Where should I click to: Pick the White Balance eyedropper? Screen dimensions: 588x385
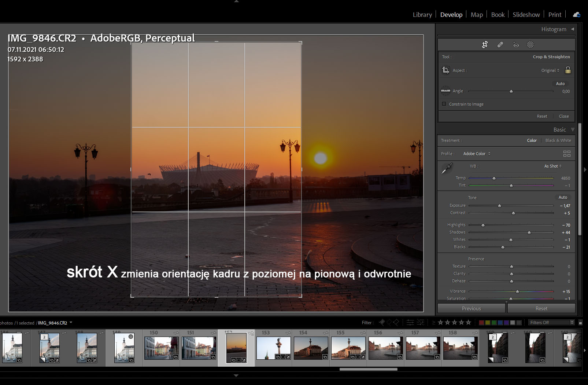coord(447,168)
